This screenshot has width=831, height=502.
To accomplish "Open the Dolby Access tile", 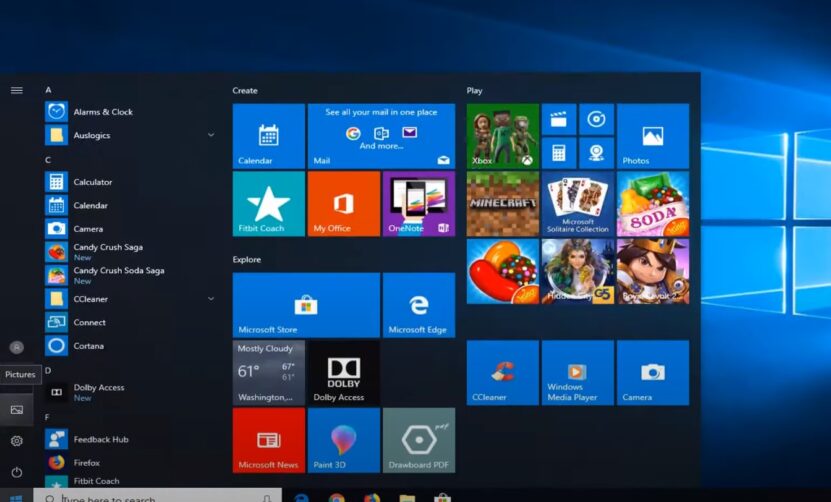I will (x=344, y=373).
